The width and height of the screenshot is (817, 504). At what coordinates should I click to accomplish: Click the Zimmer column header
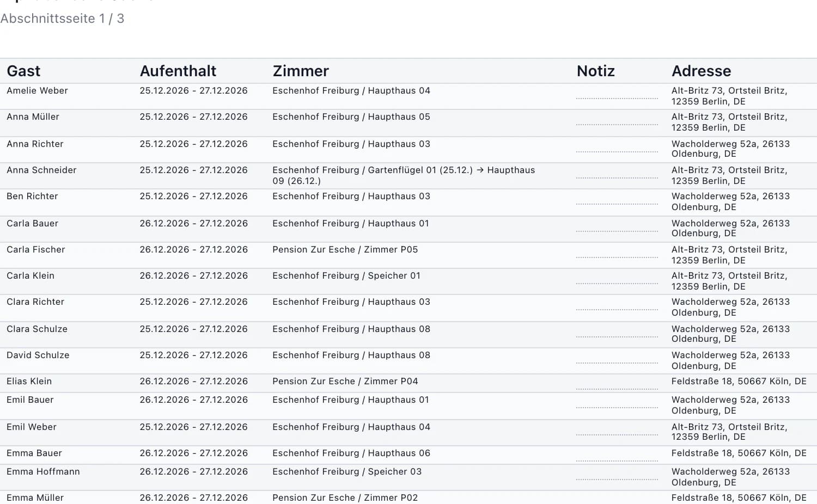click(x=301, y=71)
